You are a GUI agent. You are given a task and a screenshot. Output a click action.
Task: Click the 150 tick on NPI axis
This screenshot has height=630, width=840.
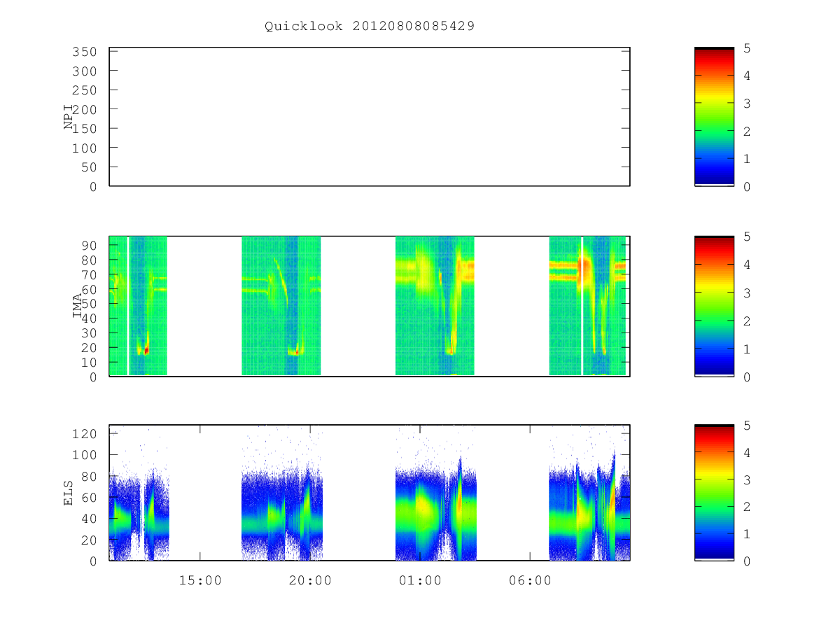click(84, 129)
